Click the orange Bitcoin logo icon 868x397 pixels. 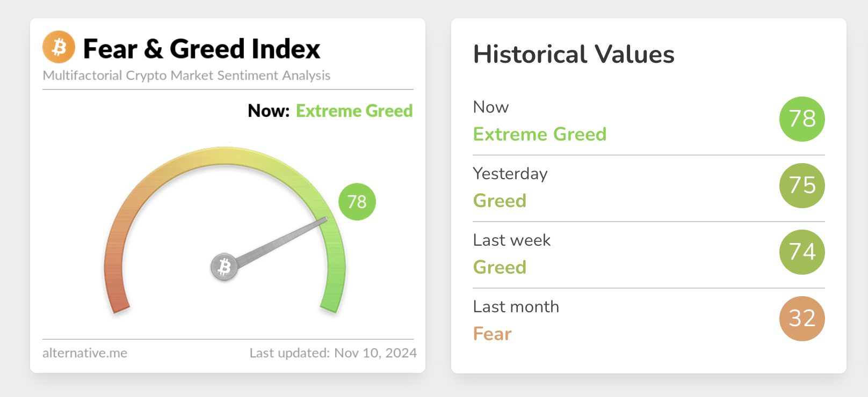59,47
